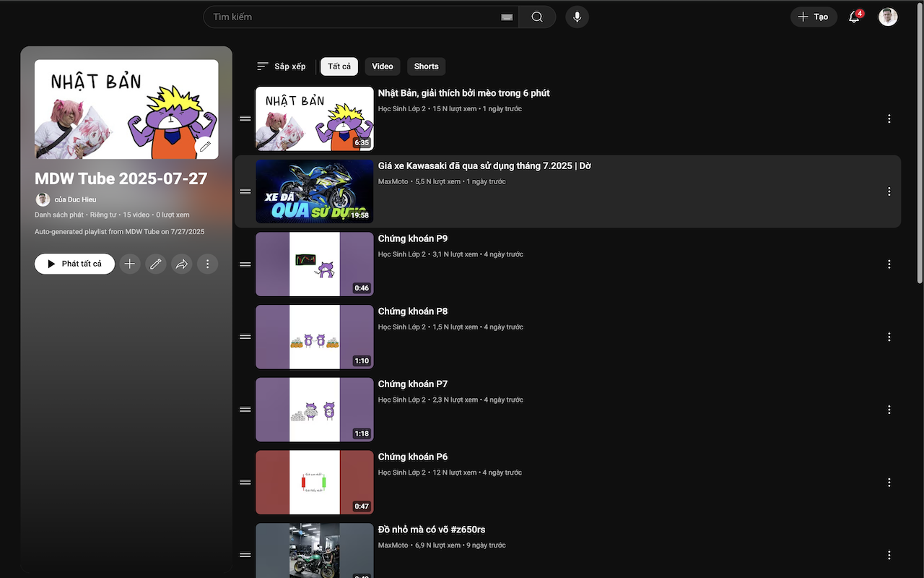Open the Chứng khoán P9 video title
924x578 pixels.
[413, 238]
